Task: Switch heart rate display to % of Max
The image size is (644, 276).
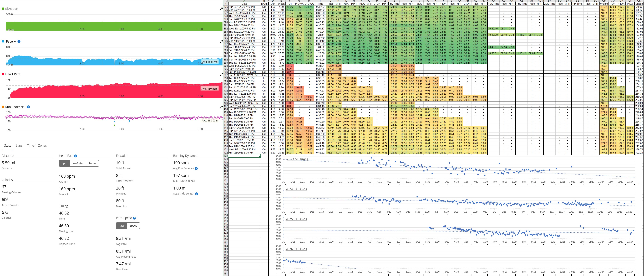Action: click(78, 163)
